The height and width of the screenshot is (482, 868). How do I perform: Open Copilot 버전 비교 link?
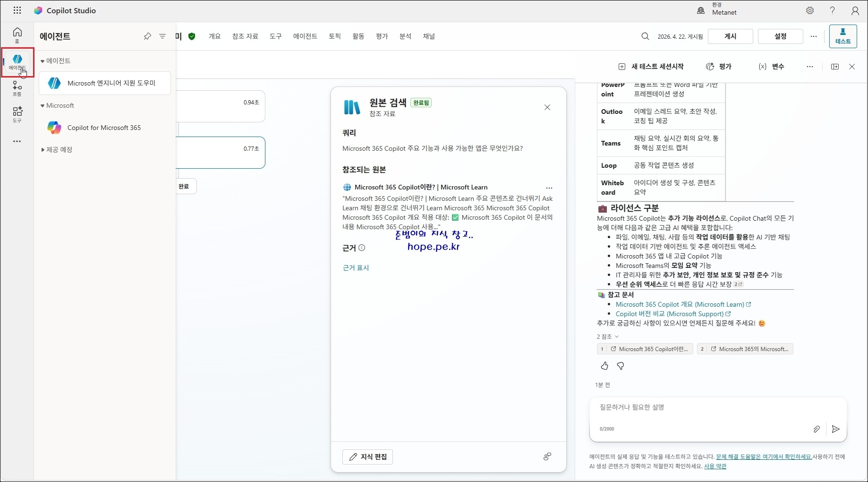pyautogui.click(x=673, y=314)
